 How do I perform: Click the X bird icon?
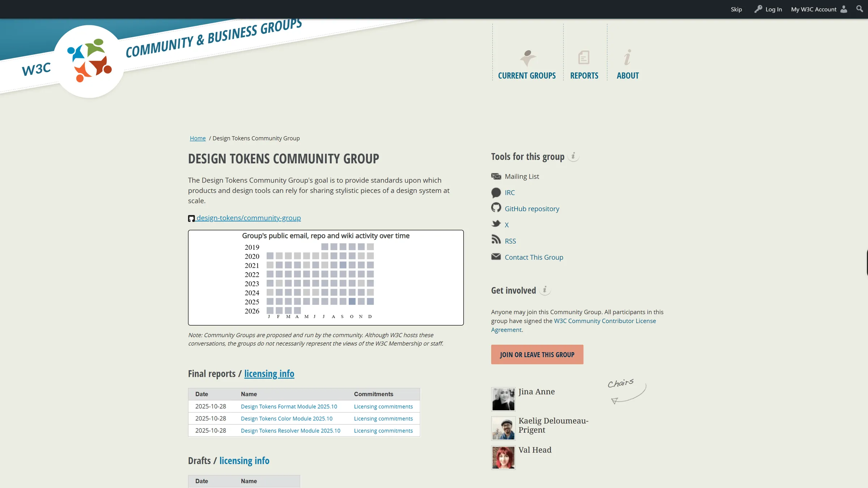pos(496,224)
